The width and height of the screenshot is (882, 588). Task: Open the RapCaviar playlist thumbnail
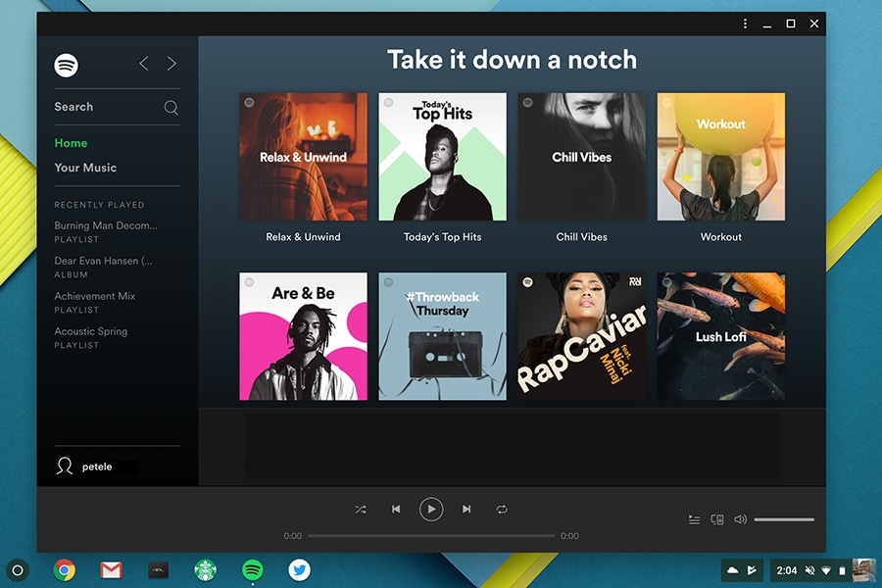tap(581, 334)
